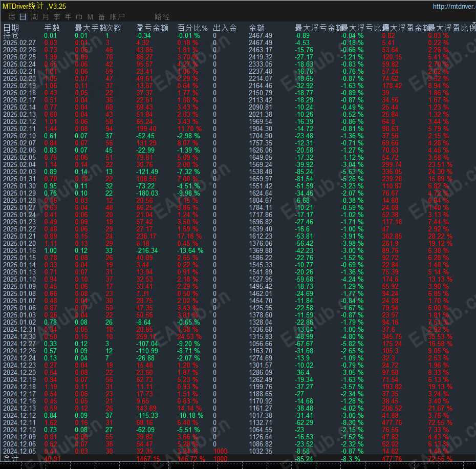Open the 备 tab

tap(102, 17)
